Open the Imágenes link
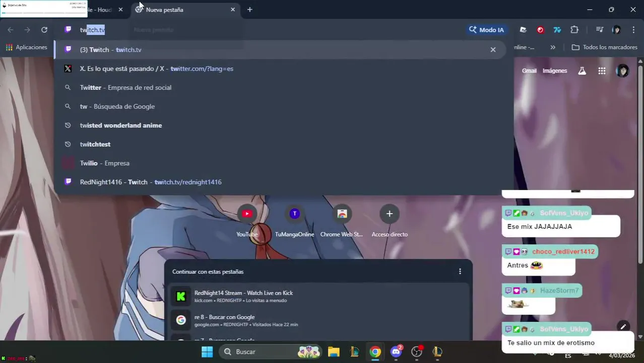644x363 pixels. tap(555, 71)
